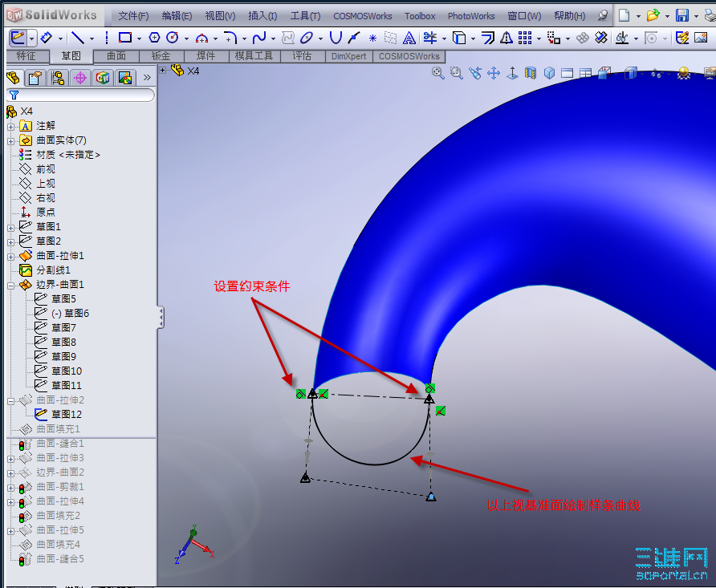Select the Sketch Fillet tool
This screenshot has width=716, height=588.
230,38
